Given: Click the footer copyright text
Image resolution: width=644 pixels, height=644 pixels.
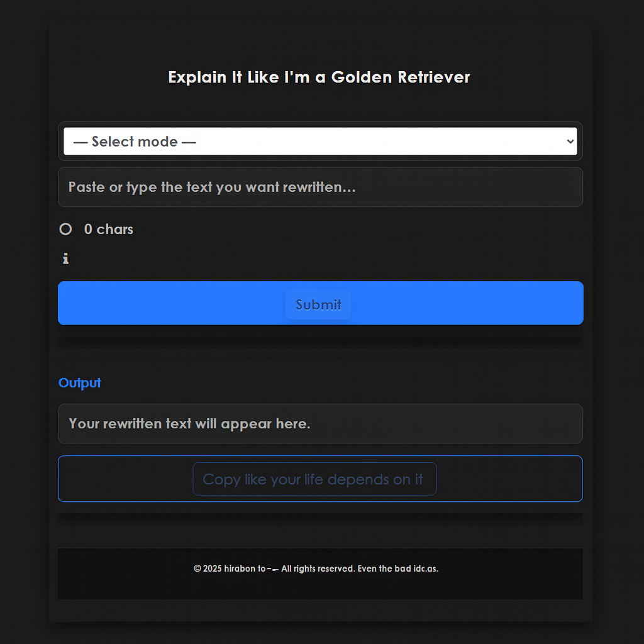Looking at the screenshot, I should 316,569.
